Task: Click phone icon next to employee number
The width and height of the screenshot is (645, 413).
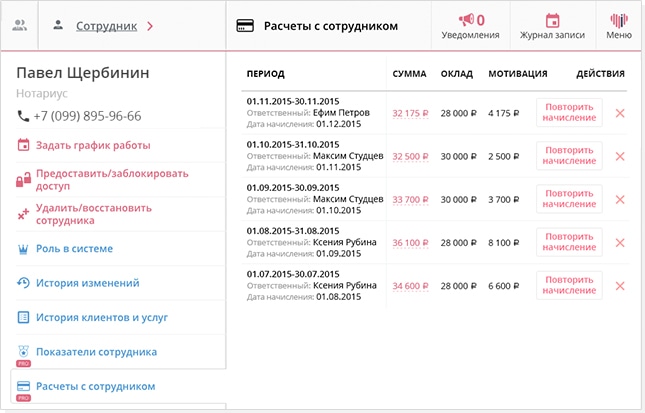Action: [24, 116]
